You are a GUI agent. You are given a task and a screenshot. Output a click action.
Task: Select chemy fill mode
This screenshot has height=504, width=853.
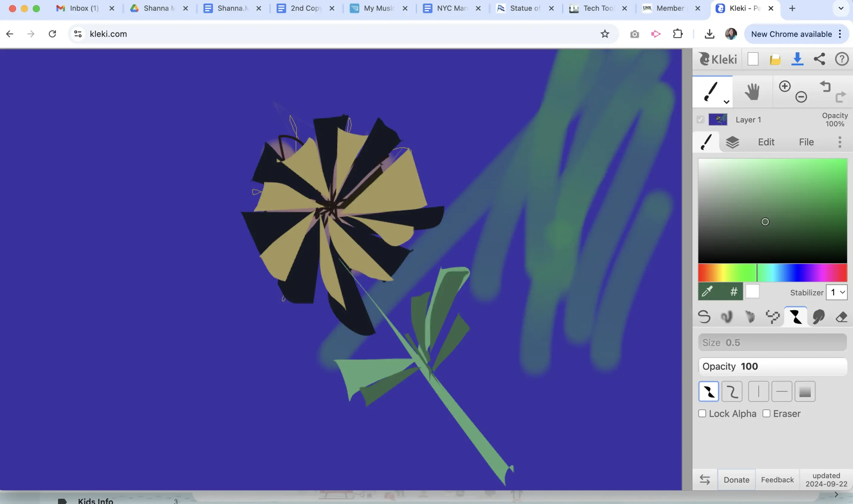coord(709,391)
